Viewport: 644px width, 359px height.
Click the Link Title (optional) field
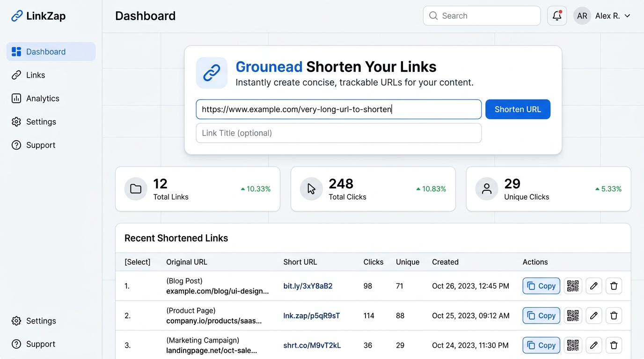pyautogui.click(x=338, y=133)
